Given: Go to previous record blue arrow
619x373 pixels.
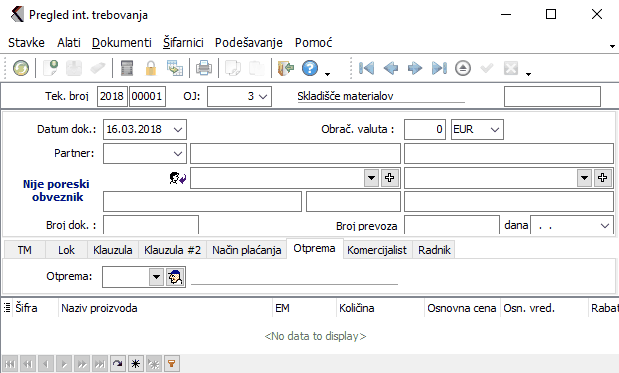Looking at the screenshot, I should 390,68.
